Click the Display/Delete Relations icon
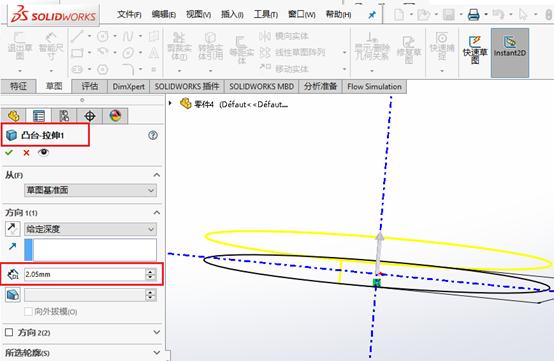The width and height of the screenshot is (554, 361). 372,46
